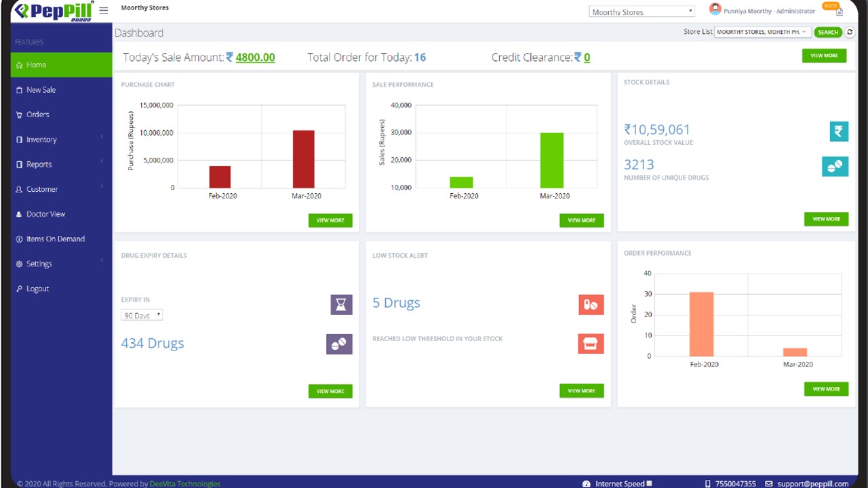
Task: Open the 90 Days expiry dropdown
Action: coord(142,315)
